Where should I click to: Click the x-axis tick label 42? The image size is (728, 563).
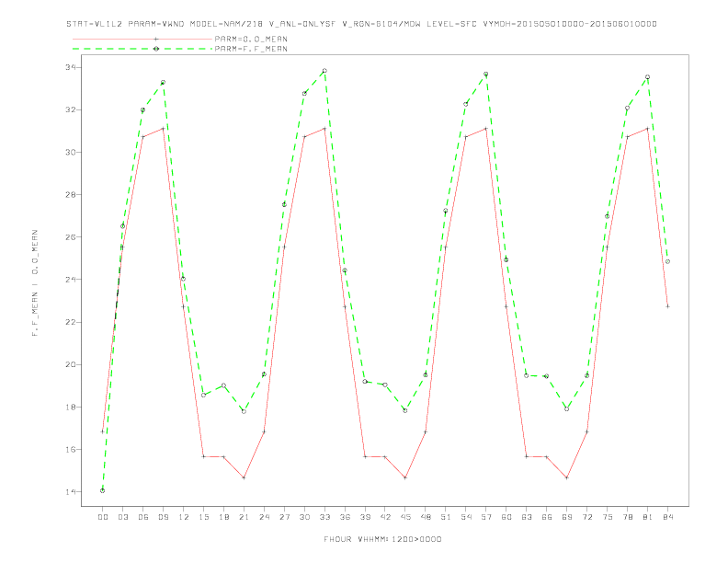[x=385, y=517]
